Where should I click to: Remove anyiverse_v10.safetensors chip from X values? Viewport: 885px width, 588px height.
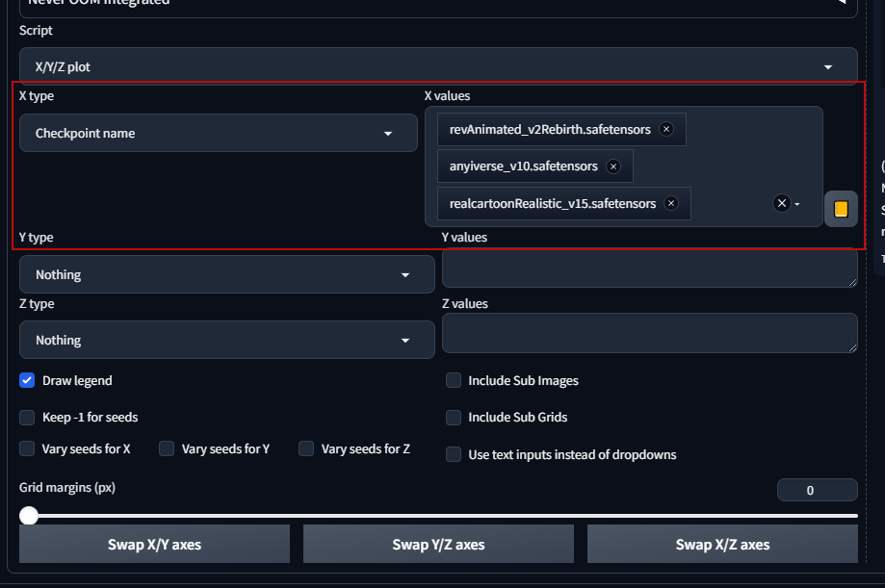click(613, 166)
